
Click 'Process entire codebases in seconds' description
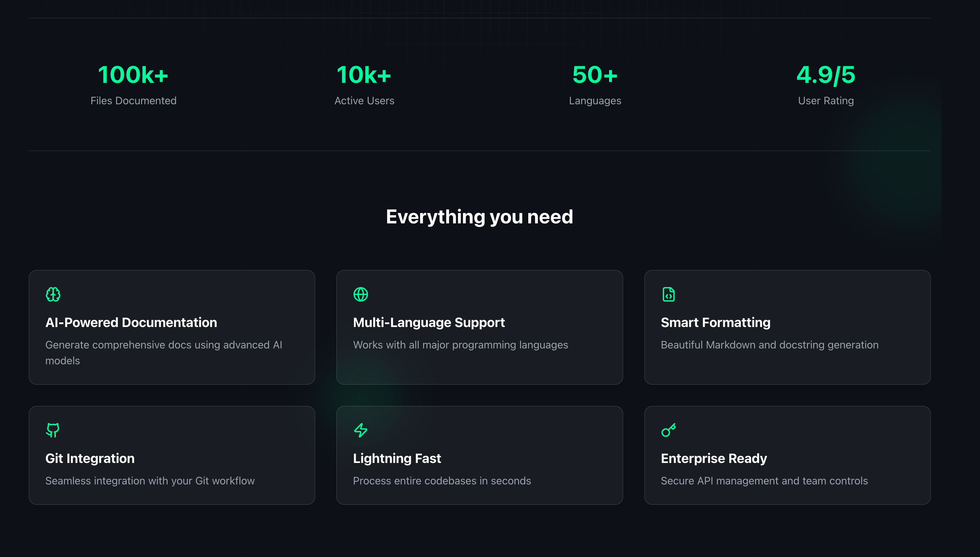[x=442, y=480]
